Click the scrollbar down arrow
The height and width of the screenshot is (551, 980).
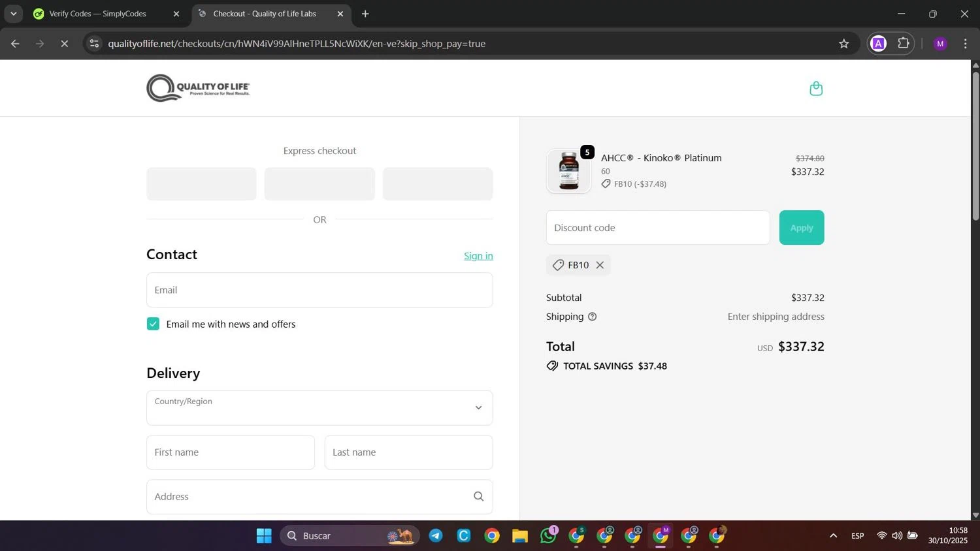pos(975,515)
